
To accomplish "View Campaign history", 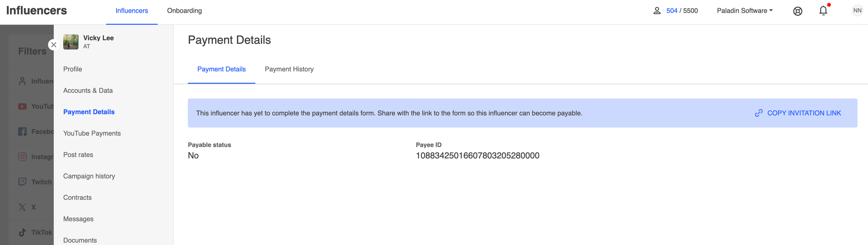I will [89, 176].
